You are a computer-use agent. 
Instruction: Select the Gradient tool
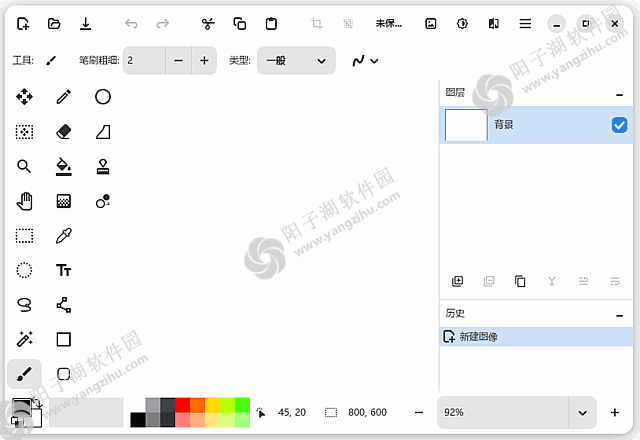pos(64,201)
